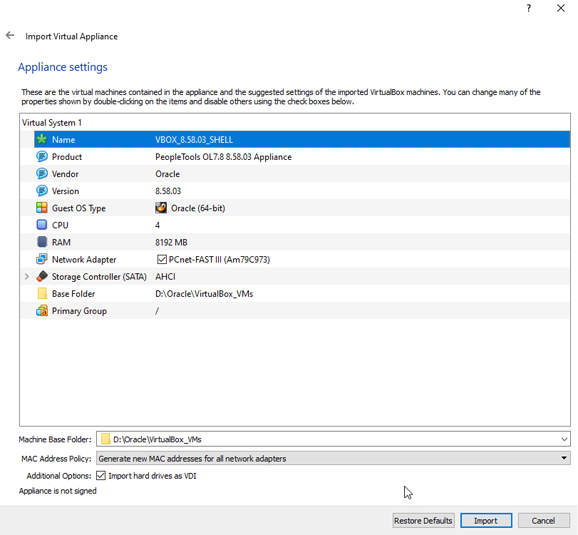Select the Primary Group value slash

tap(157, 311)
